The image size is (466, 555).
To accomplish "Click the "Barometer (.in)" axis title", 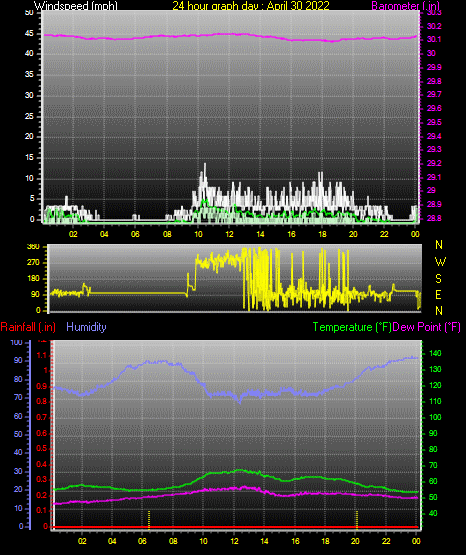I will pos(405,5).
